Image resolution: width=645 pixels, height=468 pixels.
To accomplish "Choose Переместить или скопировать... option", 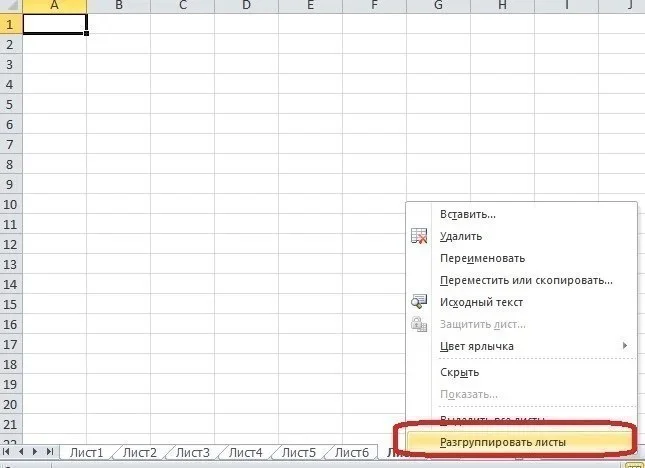I will click(526, 280).
